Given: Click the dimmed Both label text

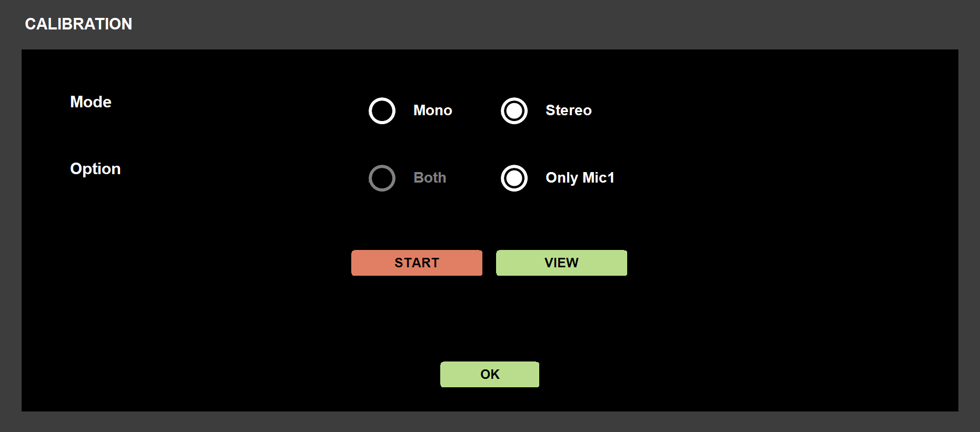Looking at the screenshot, I should pyautogui.click(x=430, y=178).
